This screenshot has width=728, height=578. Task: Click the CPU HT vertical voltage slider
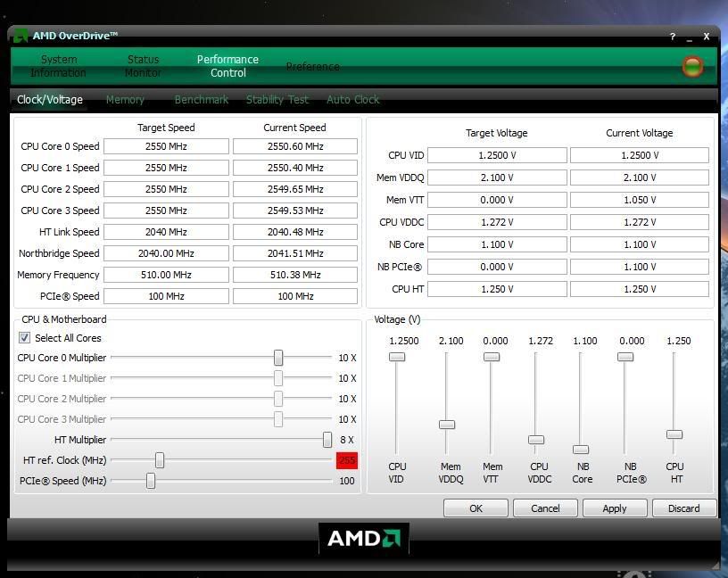tap(674, 434)
